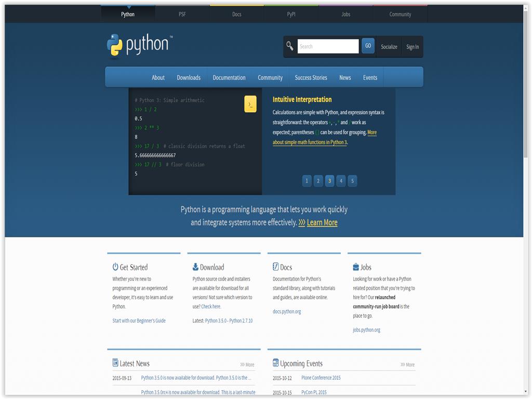
Task: Click More in Latest News
Action: [247, 365]
